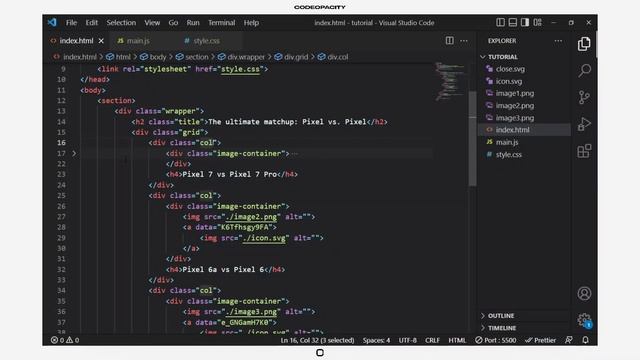Open the Run menu
The height and width of the screenshot is (360, 640).
click(193, 22)
